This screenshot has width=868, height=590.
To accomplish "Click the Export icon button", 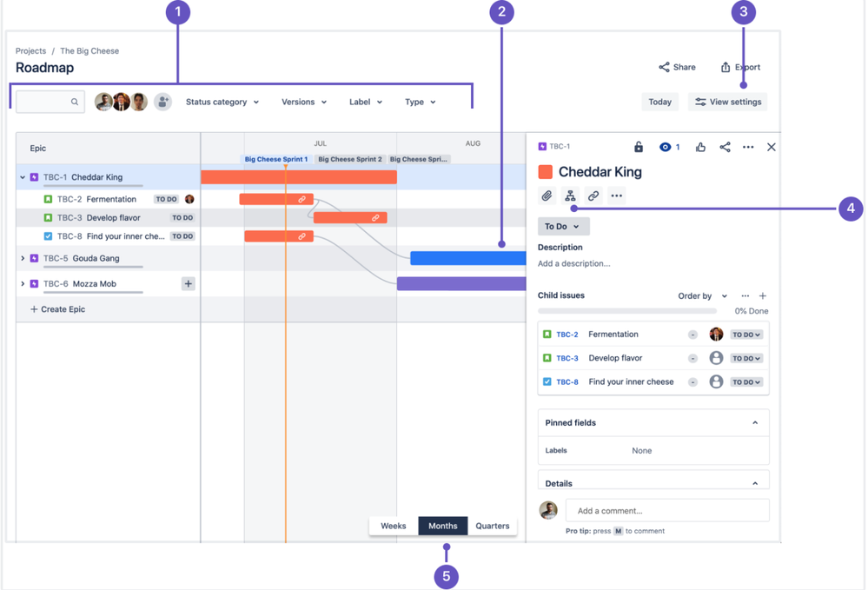I will pos(740,67).
